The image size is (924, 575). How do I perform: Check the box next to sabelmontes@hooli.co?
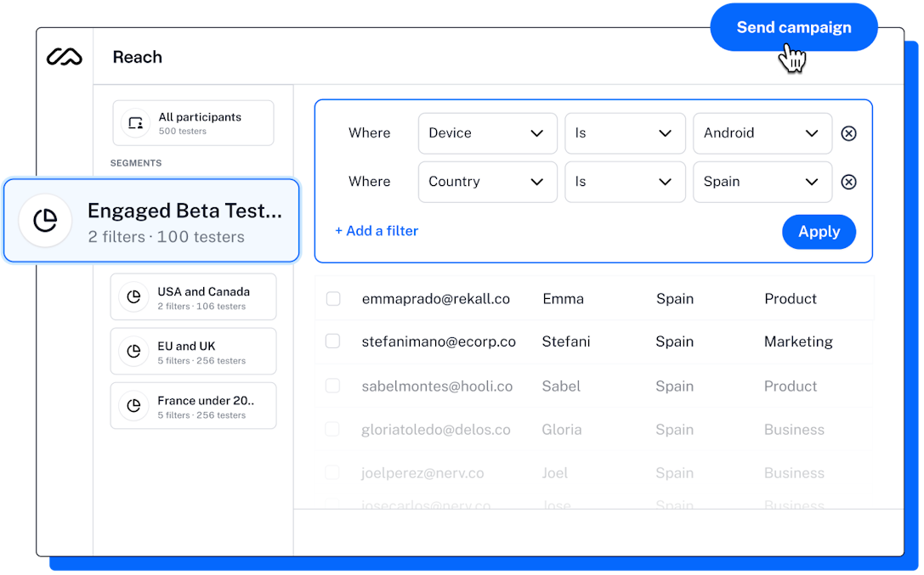[x=332, y=385]
